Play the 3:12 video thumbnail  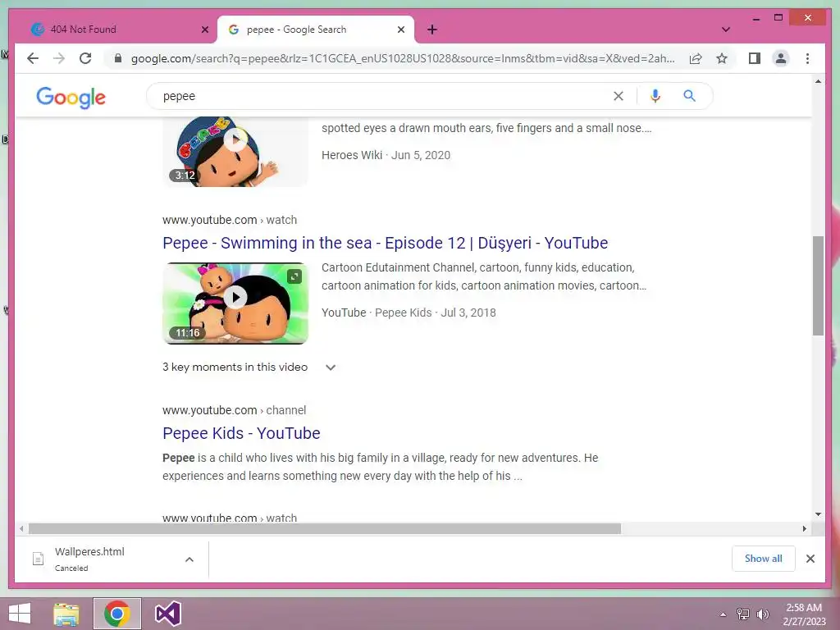[x=235, y=152]
